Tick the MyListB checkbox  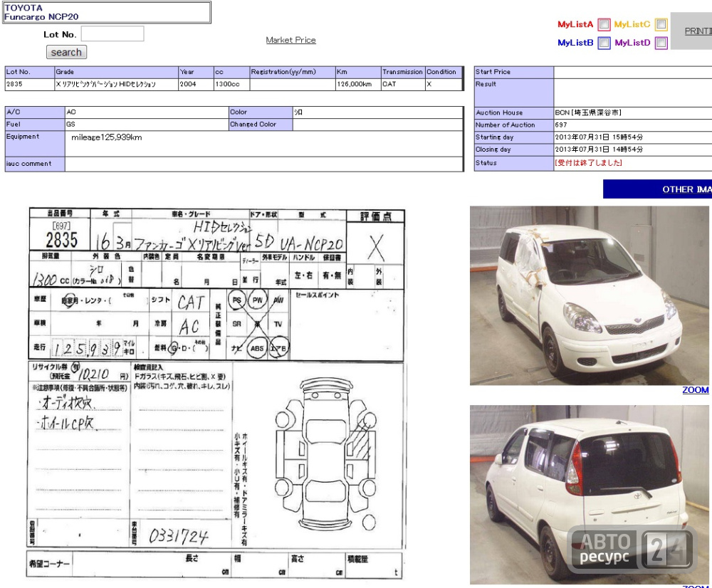coord(604,43)
